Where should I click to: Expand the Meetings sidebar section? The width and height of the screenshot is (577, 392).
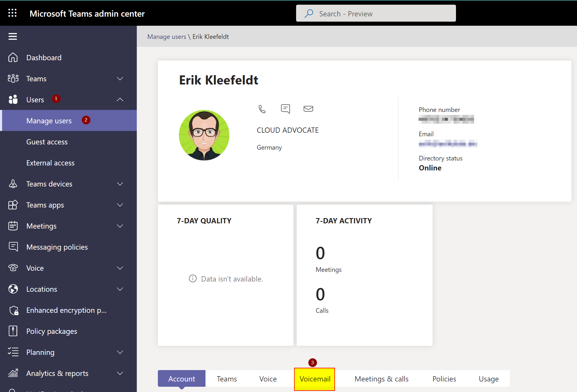120,226
